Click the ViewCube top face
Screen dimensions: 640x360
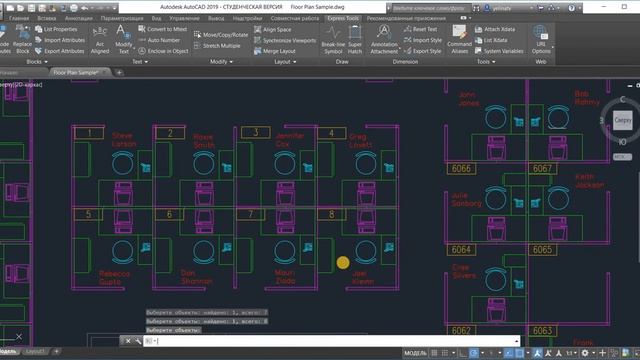point(622,120)
